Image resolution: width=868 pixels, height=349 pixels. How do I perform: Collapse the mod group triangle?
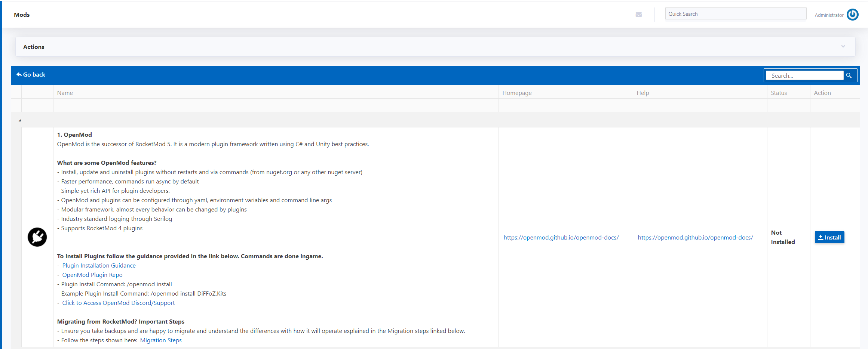(20, 120)
